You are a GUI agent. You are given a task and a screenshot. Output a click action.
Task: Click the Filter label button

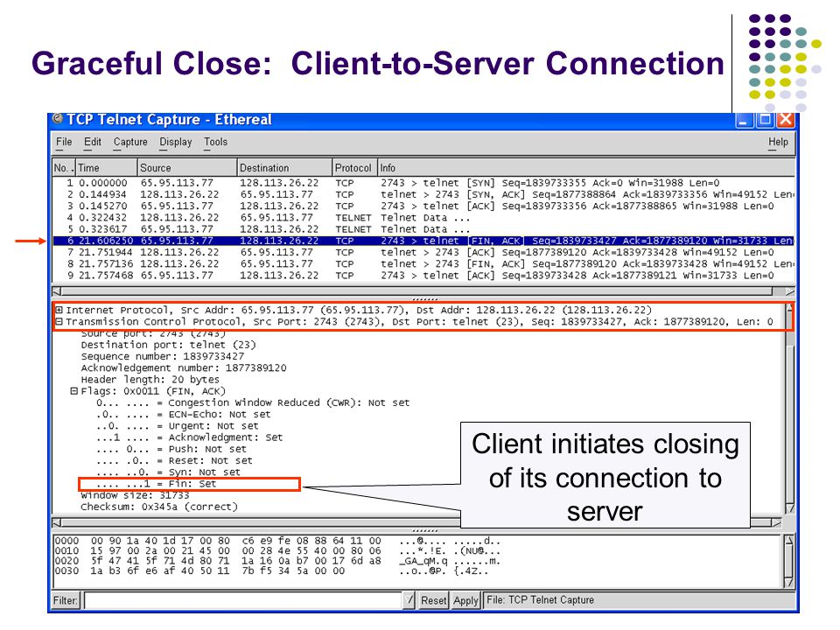66,600
